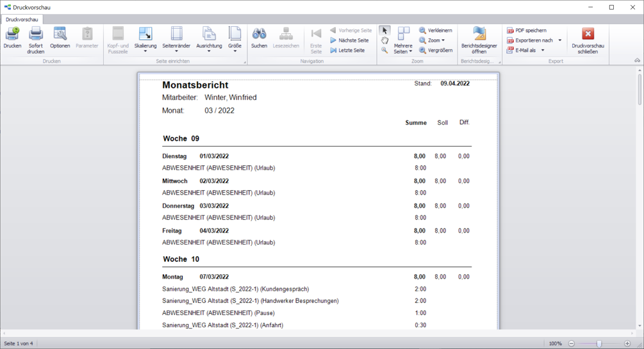The image size is (644, 349).
Task: Go to Nächste Seite
Action: [x=350, y=40]
